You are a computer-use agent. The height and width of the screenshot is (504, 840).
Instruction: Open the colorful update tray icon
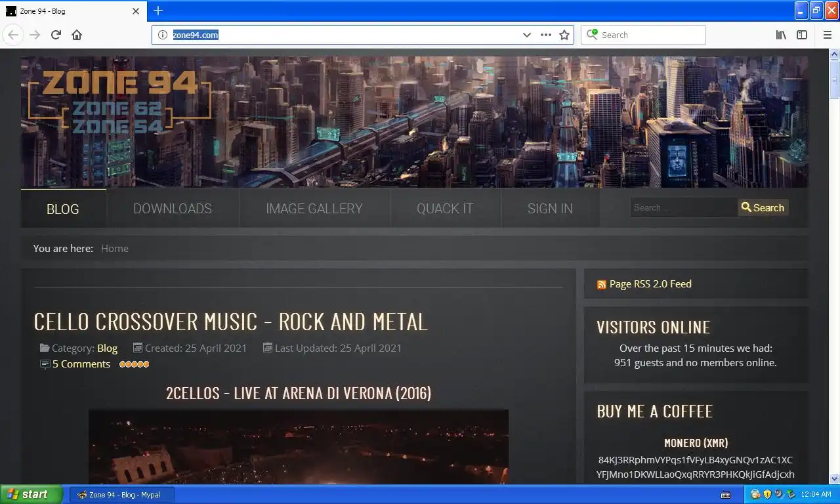point(755,494)
